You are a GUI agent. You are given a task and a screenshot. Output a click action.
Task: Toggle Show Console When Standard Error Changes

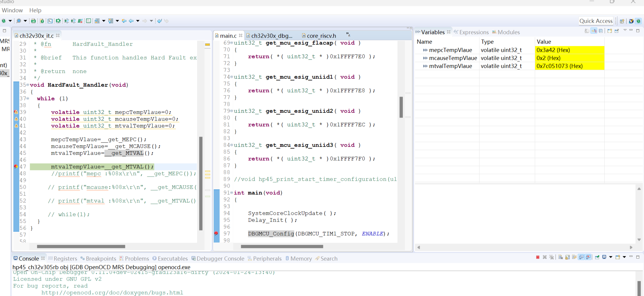pyautogui.click(x=588, y=257)
